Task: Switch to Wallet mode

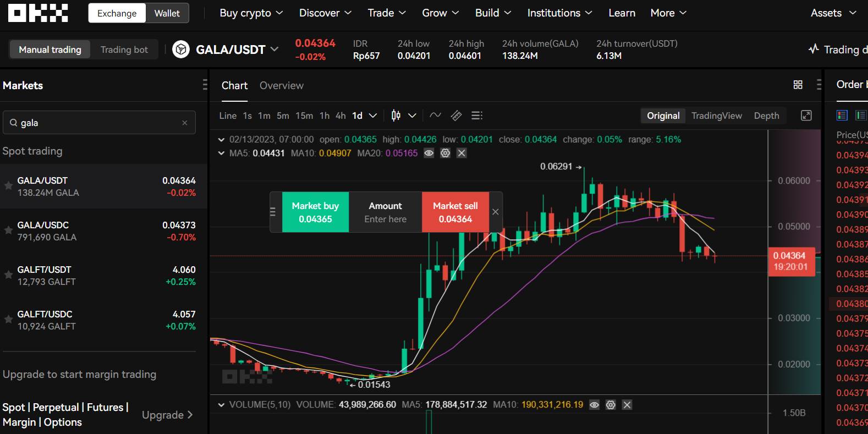Action: coord(167,13)
